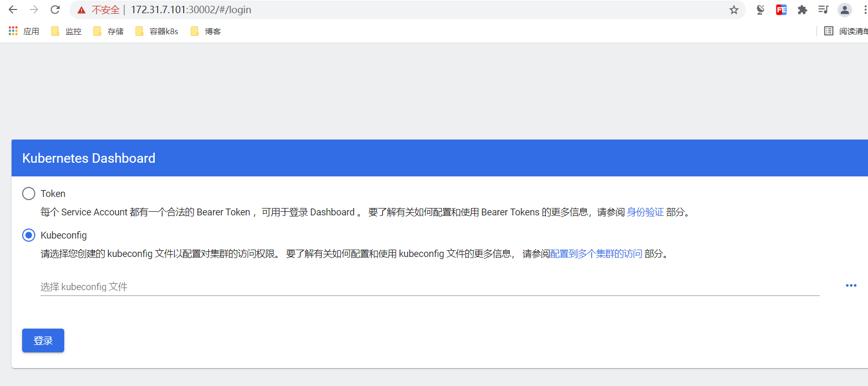Click the Token option label
The width and height of the screenshot is (868, 386).
[x=53, y=194]
